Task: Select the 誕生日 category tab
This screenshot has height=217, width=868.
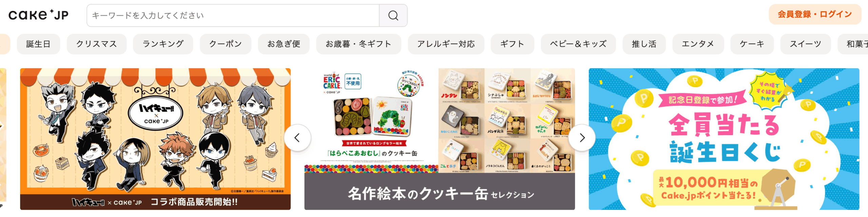Action: [x=38, y=44]
